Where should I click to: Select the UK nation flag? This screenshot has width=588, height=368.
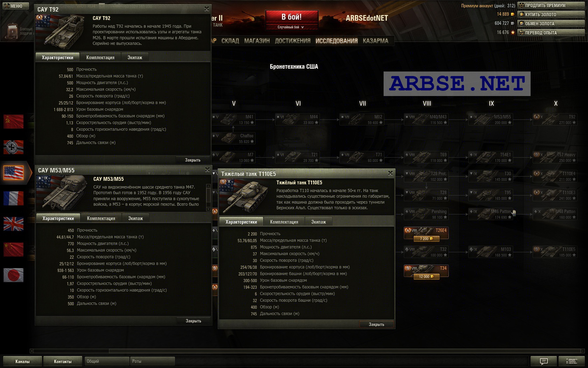[x=13, y=224]
